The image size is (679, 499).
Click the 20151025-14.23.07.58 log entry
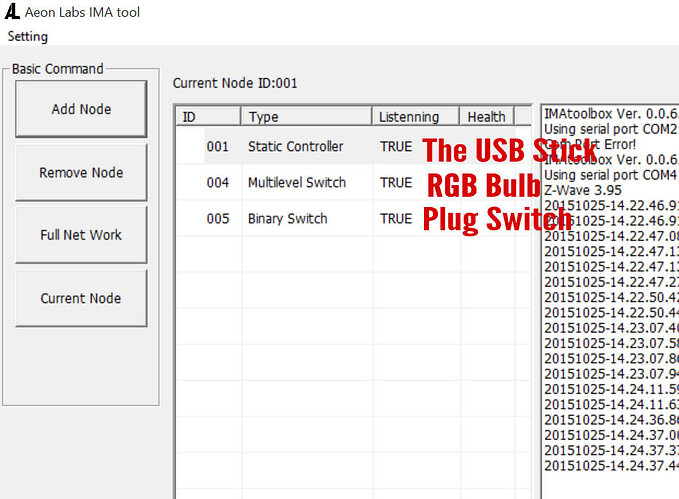tap(611, 343)
